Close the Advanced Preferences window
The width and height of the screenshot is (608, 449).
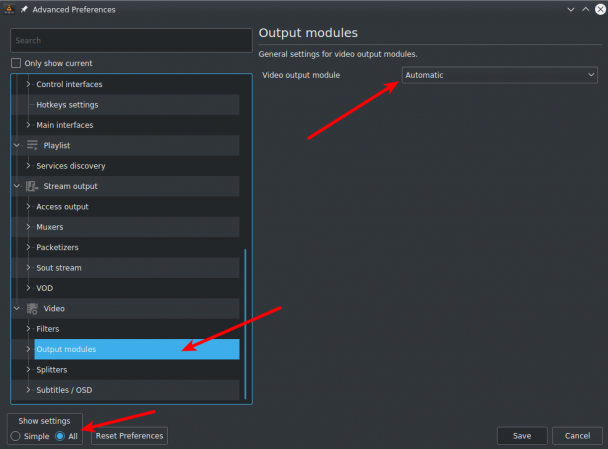(600, 9)
